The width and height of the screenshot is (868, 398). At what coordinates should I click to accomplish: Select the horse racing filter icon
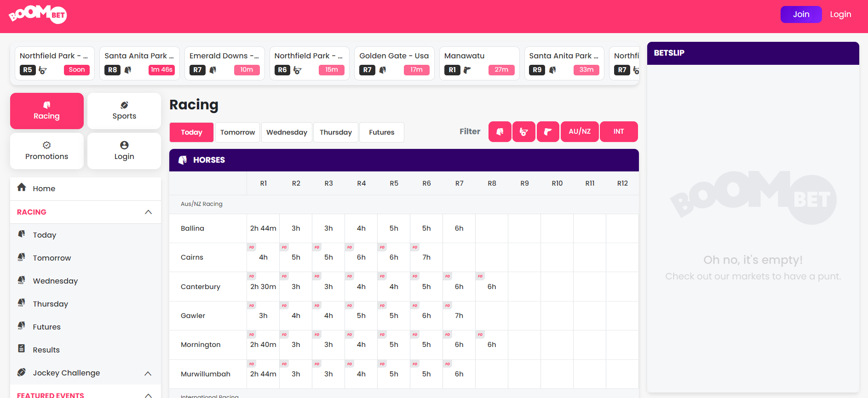pyautogui.click(x=500, y=132)
